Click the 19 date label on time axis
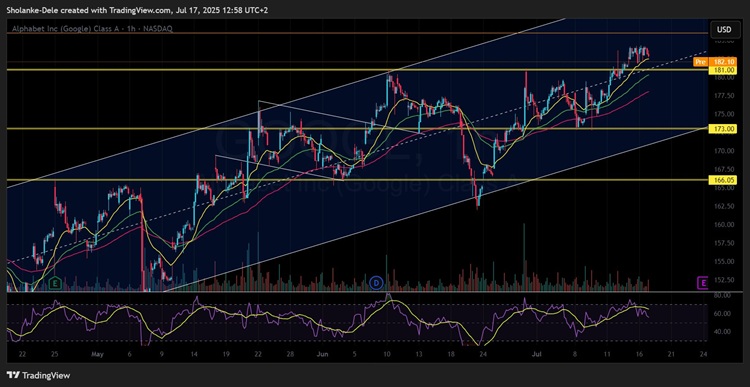The image size is (750, 387). coord(226,354)
